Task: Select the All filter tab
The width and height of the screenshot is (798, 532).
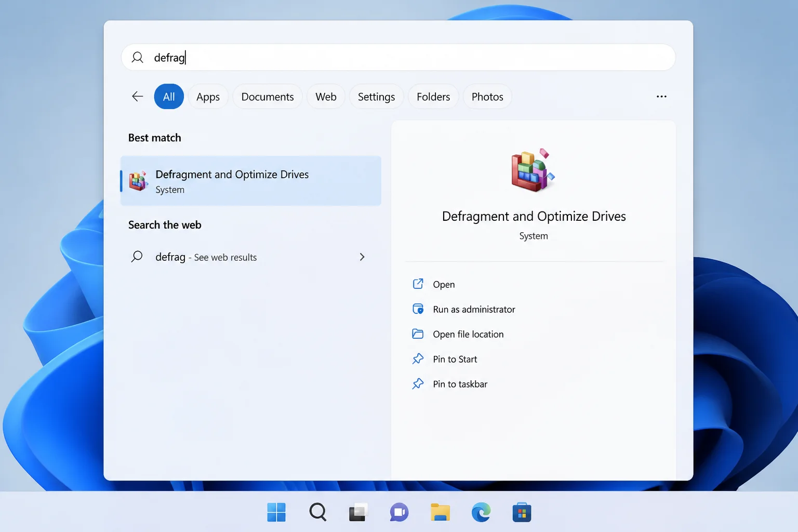Action: point(169,97)
